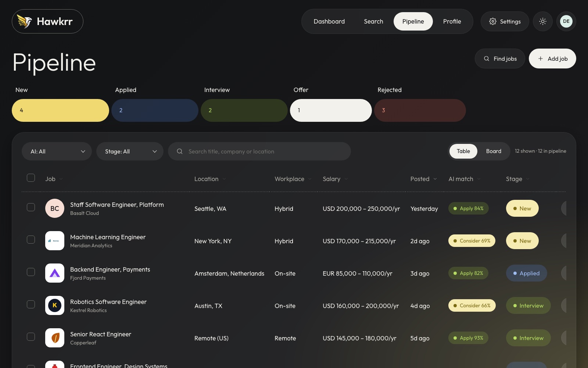588x368 pixels.
Task: Click the green Interview stage bar
Action: (244, 110)
